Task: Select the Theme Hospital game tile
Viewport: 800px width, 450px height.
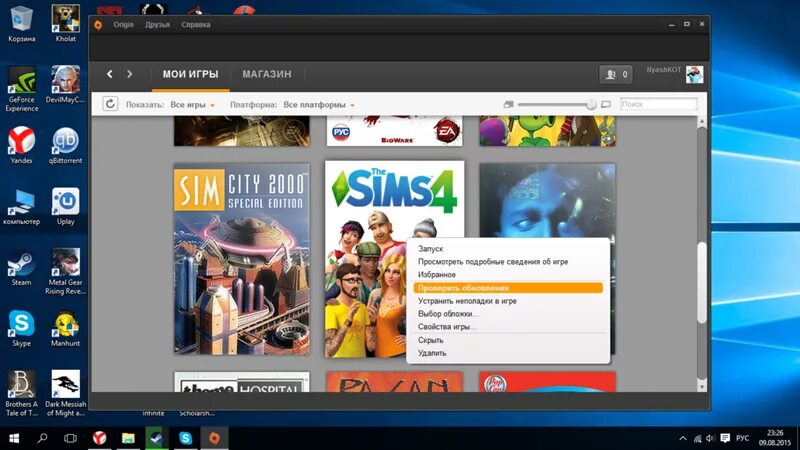Action: coord(241,382)
